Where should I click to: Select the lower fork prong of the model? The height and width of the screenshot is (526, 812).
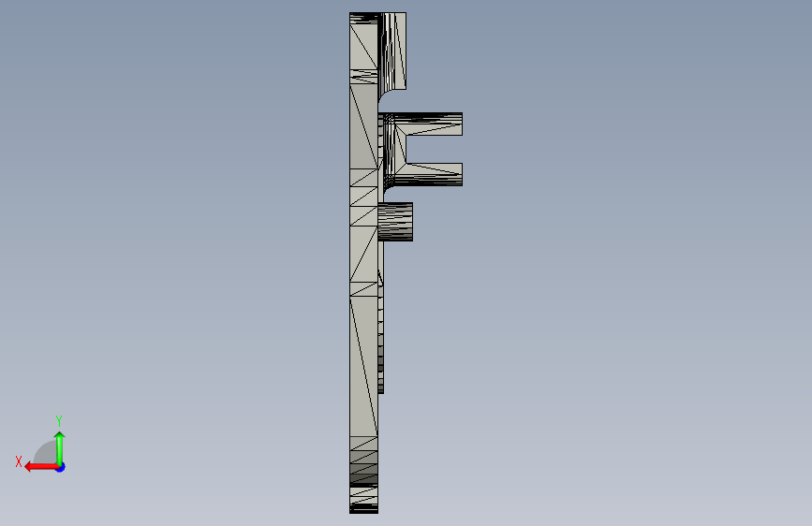pos(428,174)
